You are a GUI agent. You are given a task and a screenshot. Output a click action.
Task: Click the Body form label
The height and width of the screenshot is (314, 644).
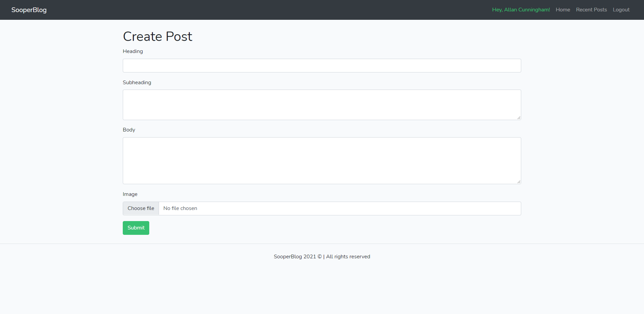[x=129, y=130]
